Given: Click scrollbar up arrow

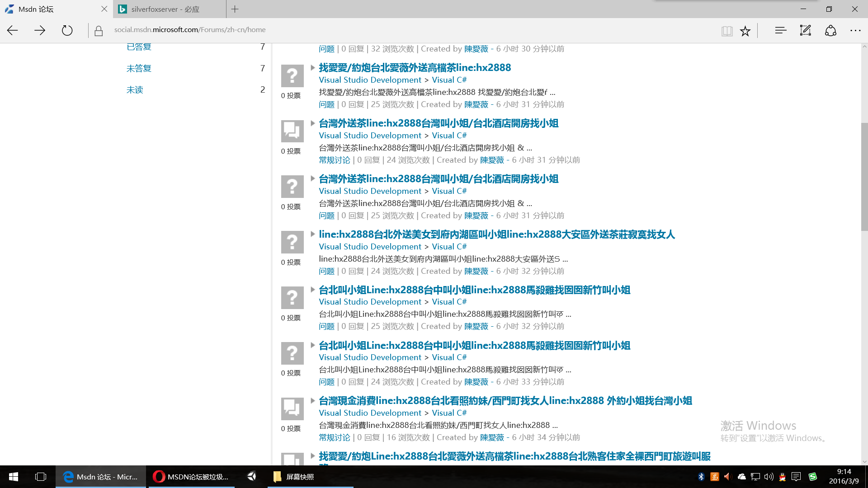Looking at the screenshot, I should 864,47.
